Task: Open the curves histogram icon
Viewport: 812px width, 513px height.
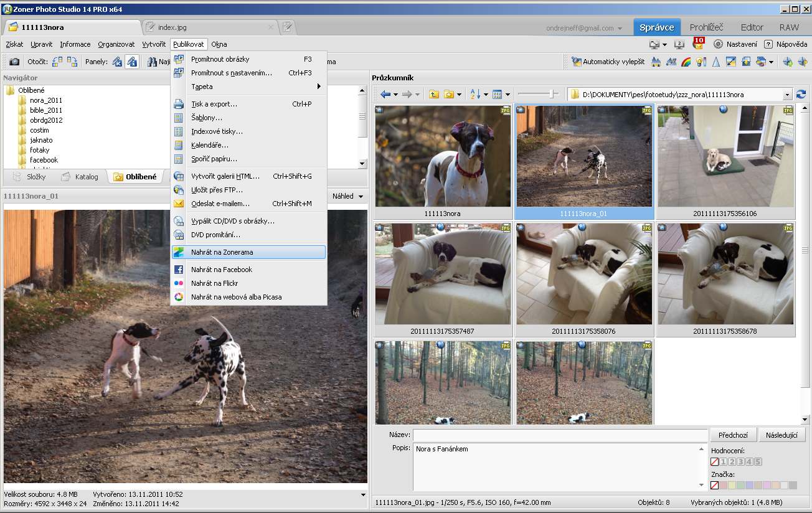Action: coord(671,62)
